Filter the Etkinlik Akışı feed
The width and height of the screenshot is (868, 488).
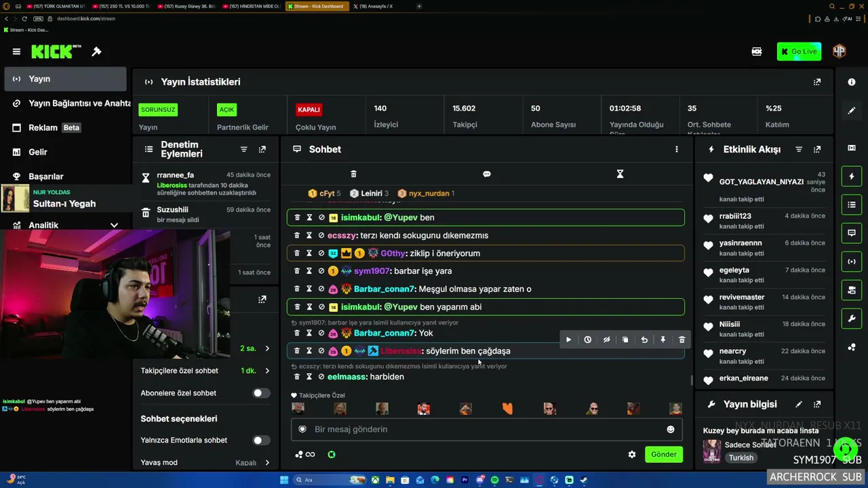[x=799, y=149]
